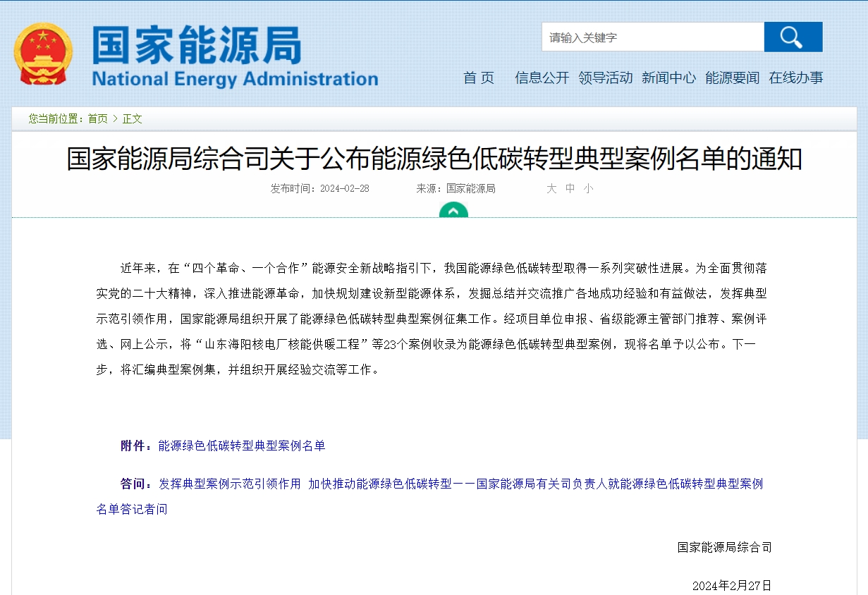Open the 首页 navigation menu item
Screen dimensions: 868x595
(479, 78)
